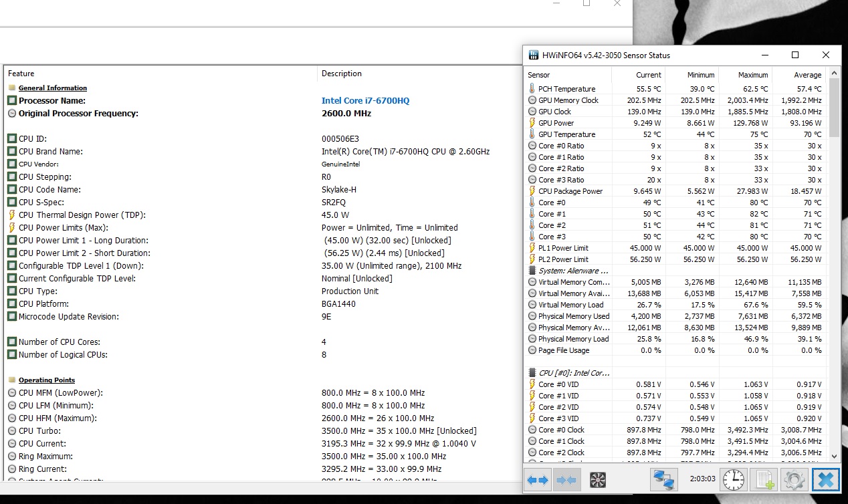Click the clock icon beside GPU Memory Clock
Viewport: 848px width, 504px height.
pyautogui.click(x=532, y=100)
